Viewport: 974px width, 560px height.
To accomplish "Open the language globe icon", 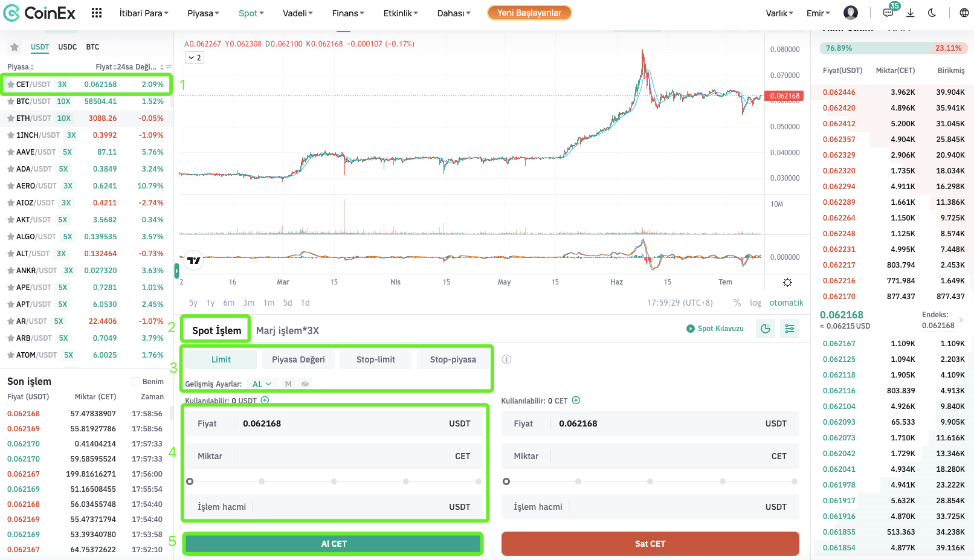I will pos(964,13).
